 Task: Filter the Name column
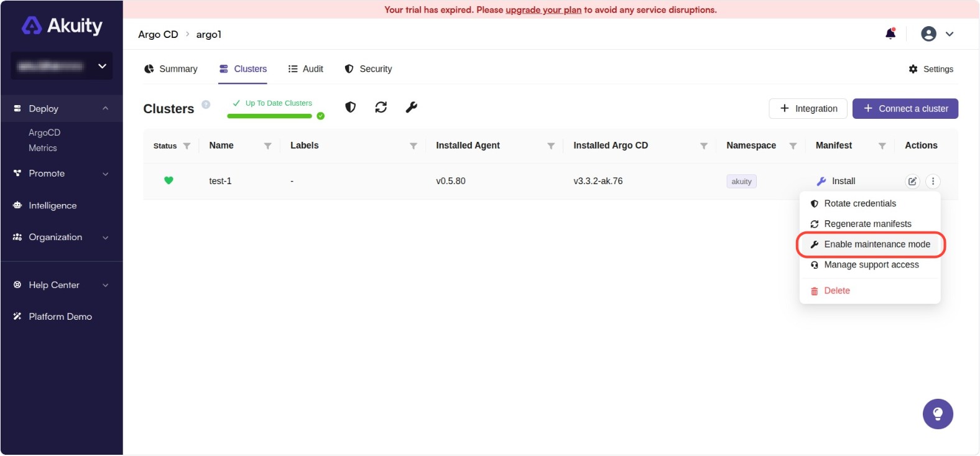pos(267,146)
